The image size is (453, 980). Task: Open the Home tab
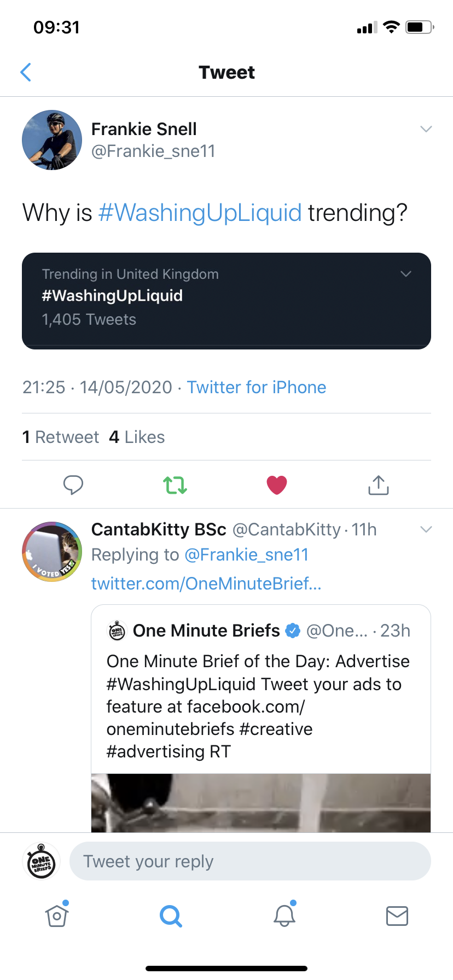coord(57,915)
